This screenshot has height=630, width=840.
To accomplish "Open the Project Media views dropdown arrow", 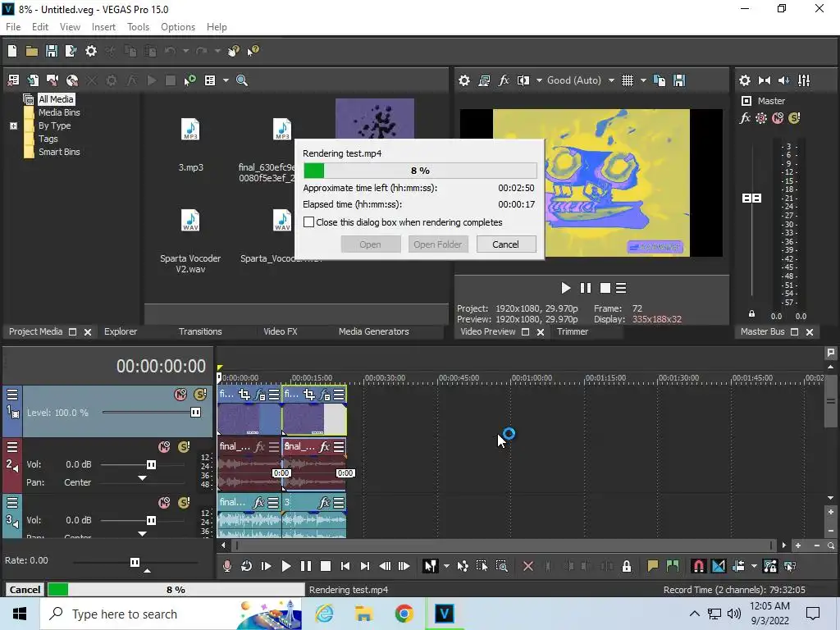I will pos(226,80).
